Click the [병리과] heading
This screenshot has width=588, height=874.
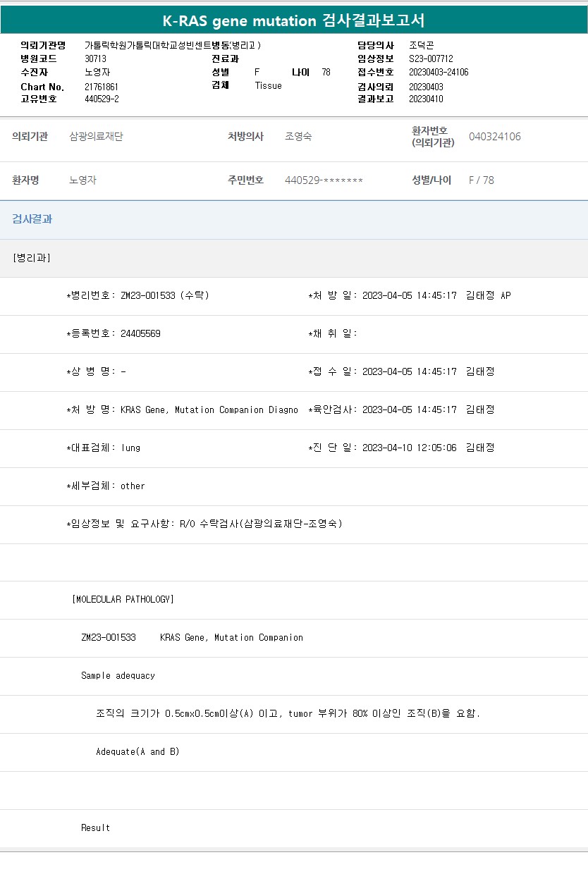point(31,257)
